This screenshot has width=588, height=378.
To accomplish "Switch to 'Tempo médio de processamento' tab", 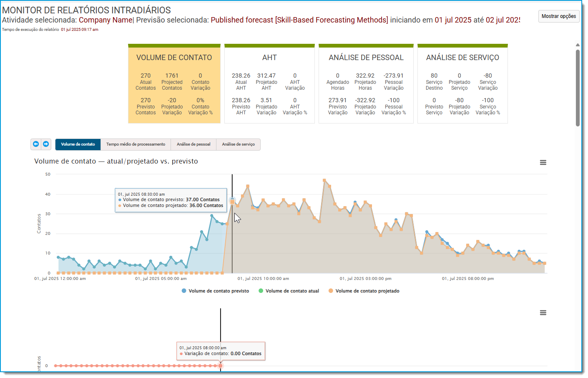I will point(136,144).
